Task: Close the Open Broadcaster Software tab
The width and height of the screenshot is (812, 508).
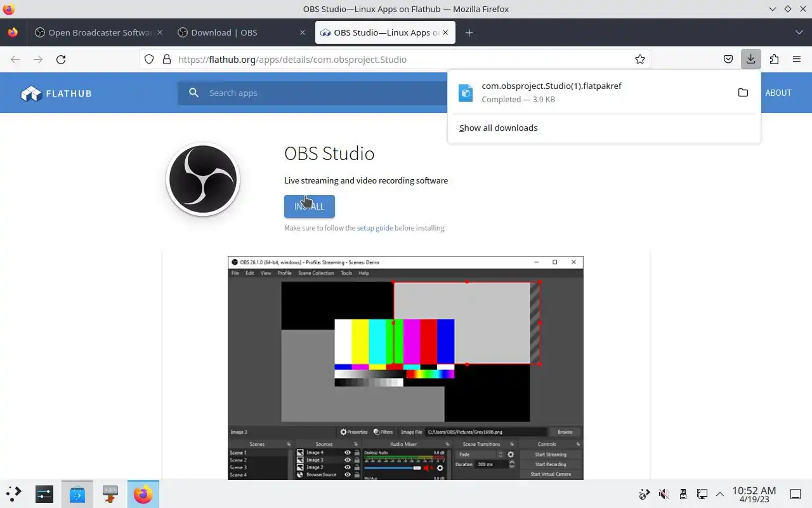Action: point(160,32)
